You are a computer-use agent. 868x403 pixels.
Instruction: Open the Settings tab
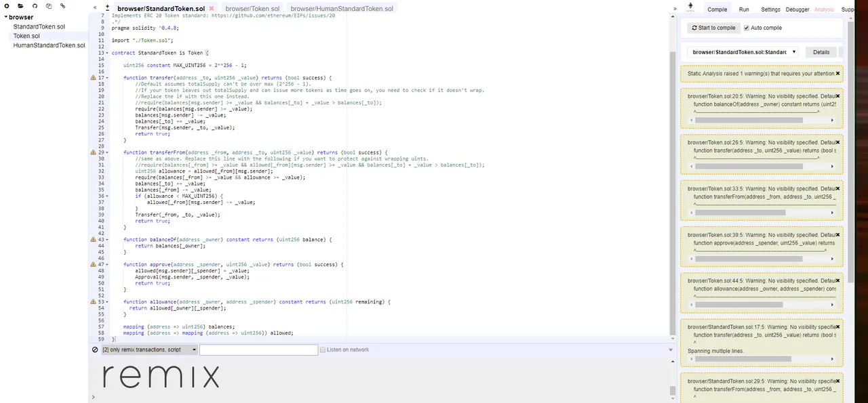click(x=770, y=9)
